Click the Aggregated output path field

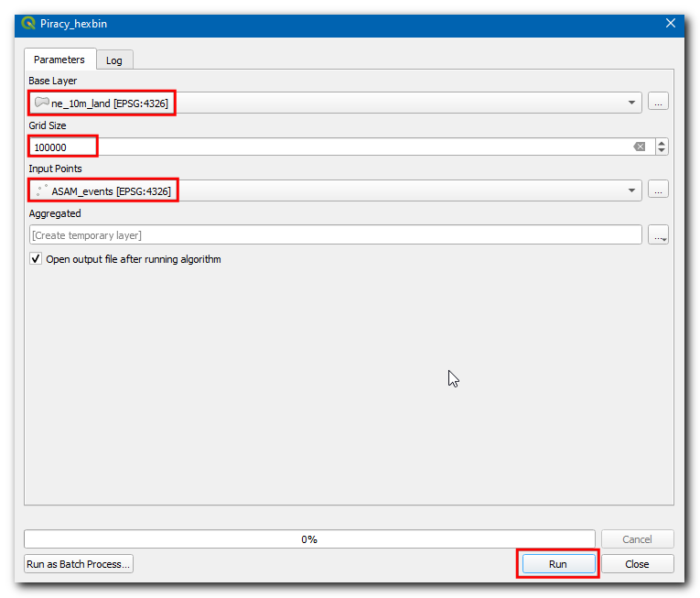(x=335, y=234)
